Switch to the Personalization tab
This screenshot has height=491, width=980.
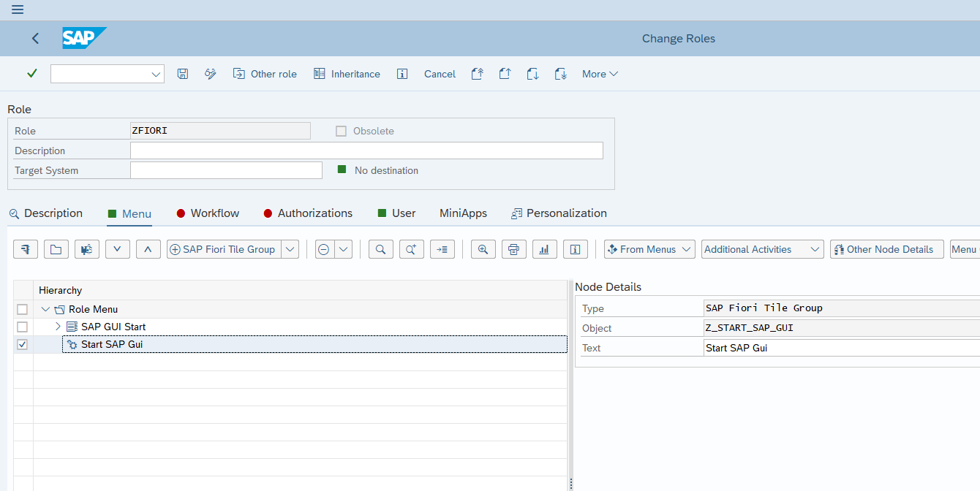click(x=559, y=213)
